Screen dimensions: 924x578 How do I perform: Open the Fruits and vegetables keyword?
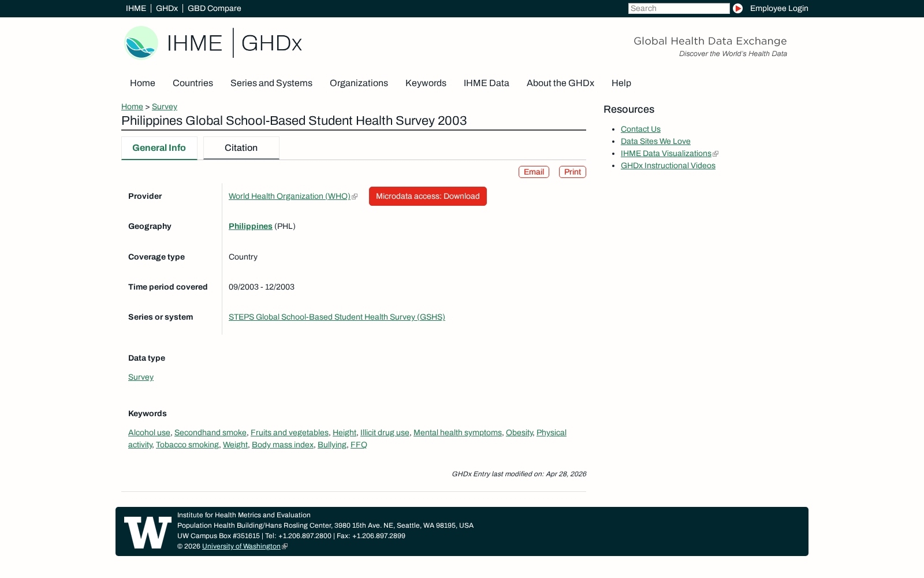coord(289,433)
